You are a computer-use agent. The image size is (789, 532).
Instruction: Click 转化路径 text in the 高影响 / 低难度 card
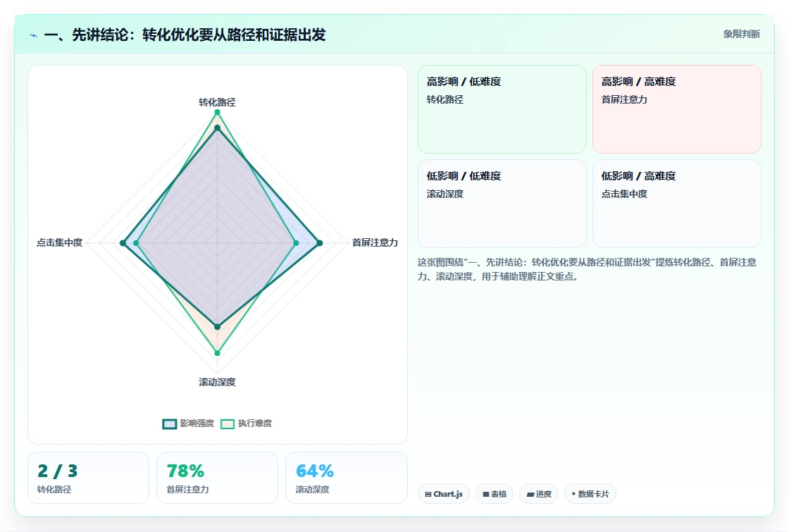click(445, 99)
